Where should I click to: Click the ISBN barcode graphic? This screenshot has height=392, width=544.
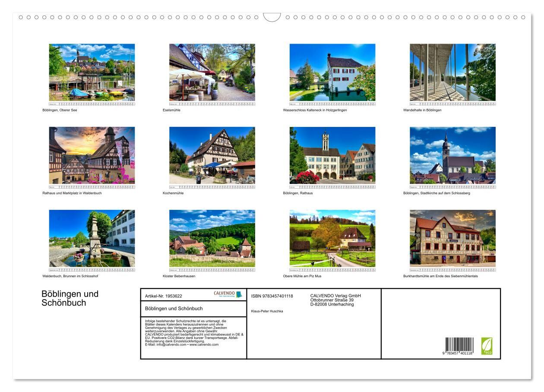pyautogui.click(x=459, y=345)
